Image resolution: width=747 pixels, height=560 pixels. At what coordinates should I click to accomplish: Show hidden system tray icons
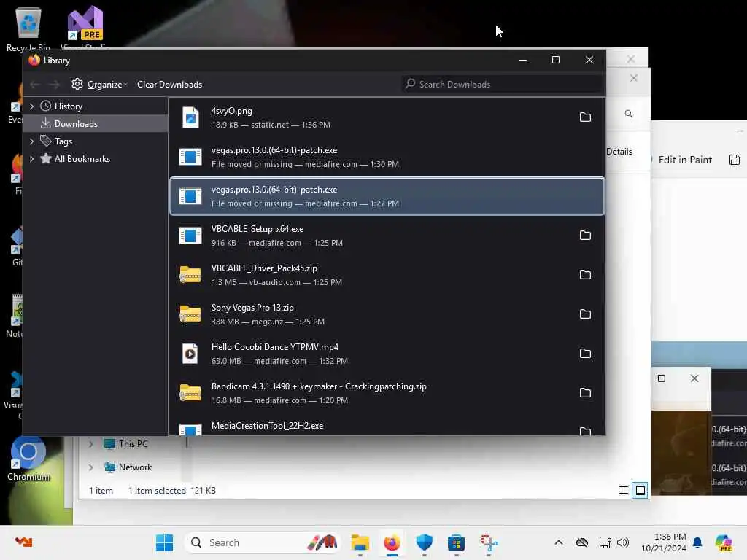[559, 542]
